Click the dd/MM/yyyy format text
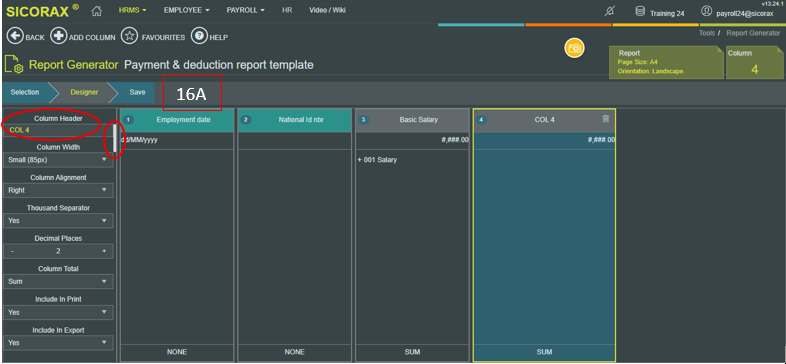The height and width of the screenshot is (364, 786). 139,140
